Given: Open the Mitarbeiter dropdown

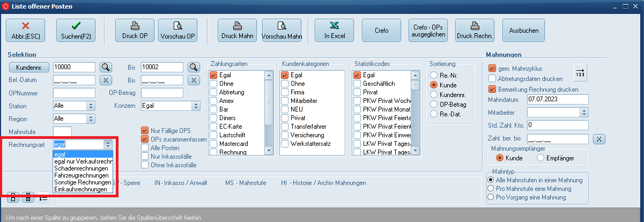Looking at the screenshot, I should [584, 113].
